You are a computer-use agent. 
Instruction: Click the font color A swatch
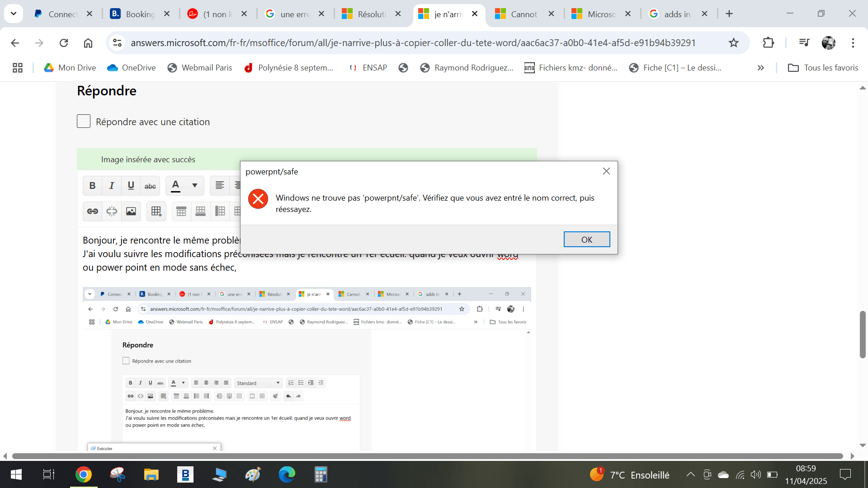tap(176, 186)
